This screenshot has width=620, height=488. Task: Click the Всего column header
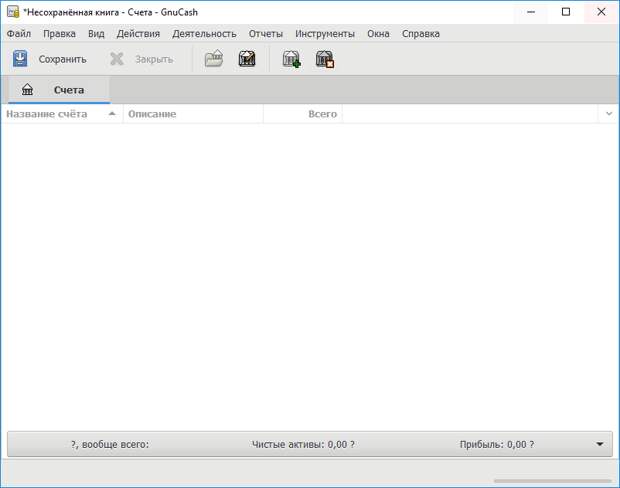point(303,114)
